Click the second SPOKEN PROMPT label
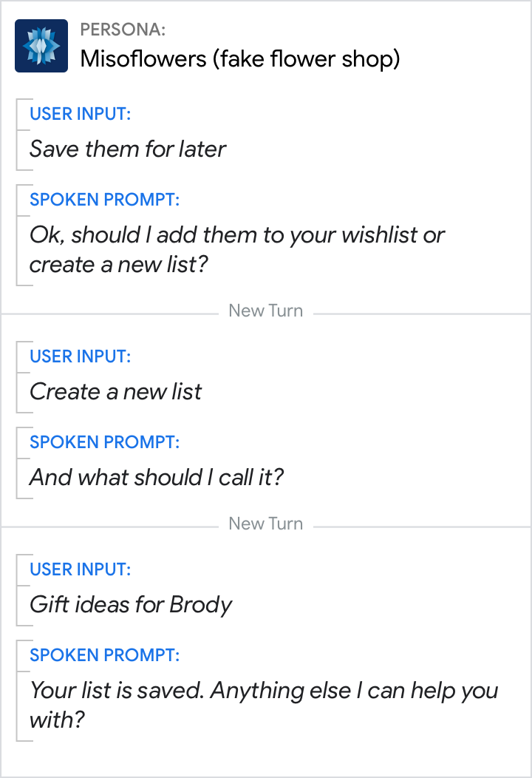 [x=104, y=442]
